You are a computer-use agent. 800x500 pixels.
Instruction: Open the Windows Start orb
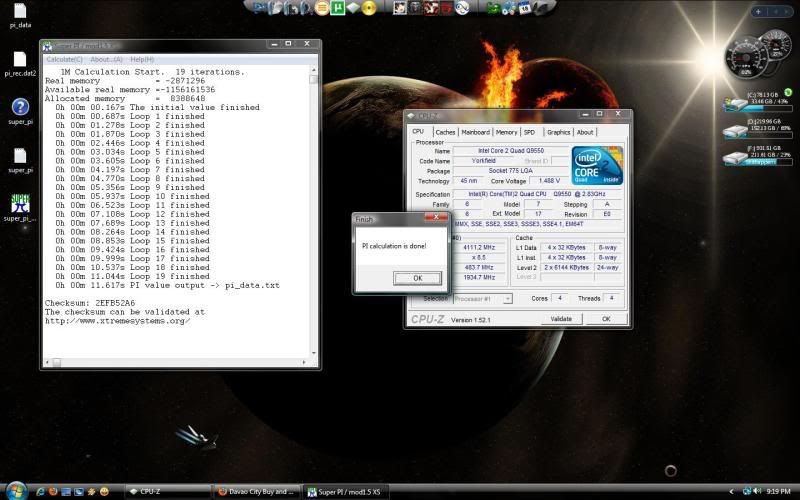click(16, 491)
